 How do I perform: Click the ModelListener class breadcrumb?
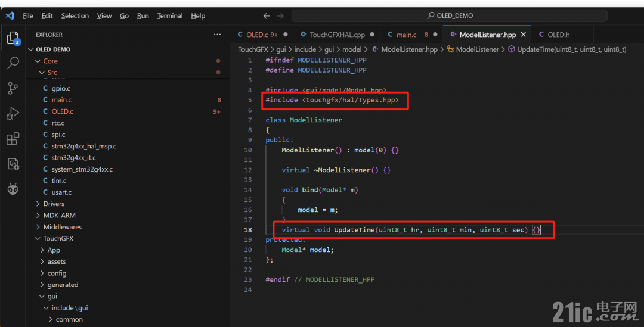tap(477, 49)
